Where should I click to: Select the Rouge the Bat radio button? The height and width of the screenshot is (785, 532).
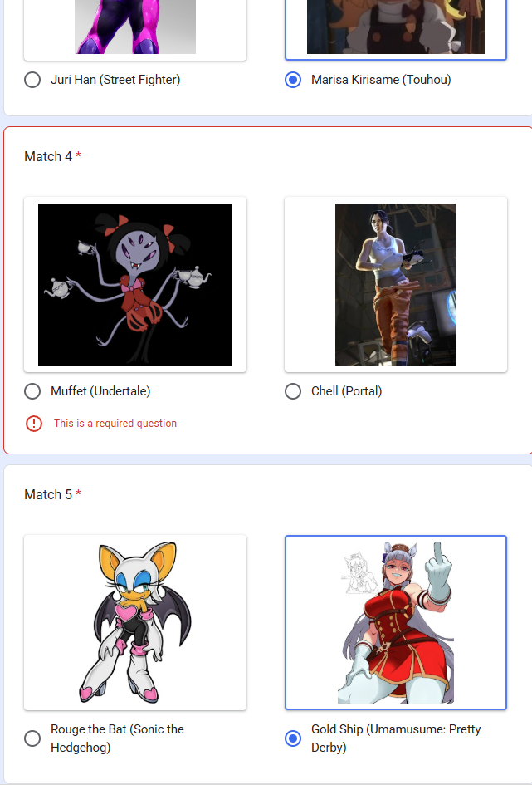coord(32,738)
